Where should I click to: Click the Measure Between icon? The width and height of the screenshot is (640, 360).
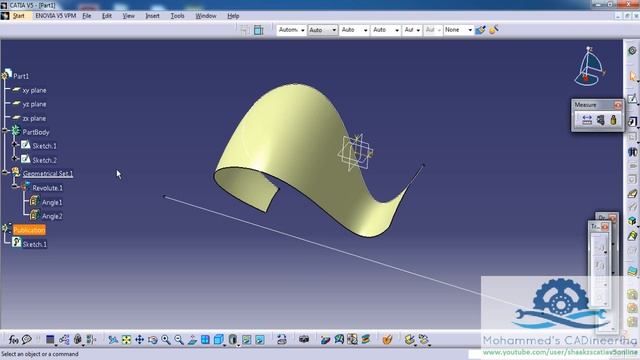click(x=587, y=120)
